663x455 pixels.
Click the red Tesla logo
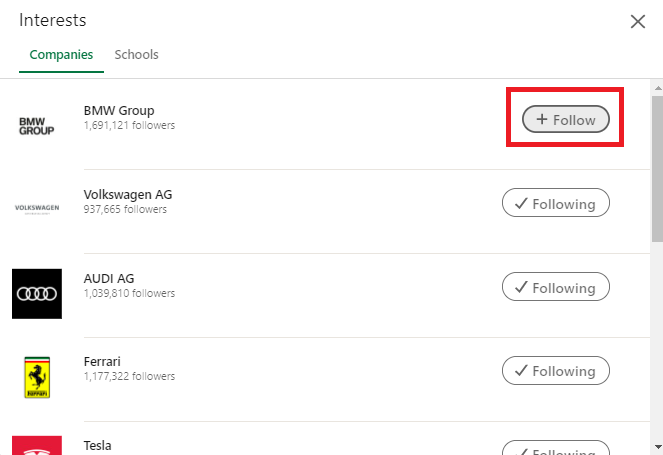pos(37,445)
